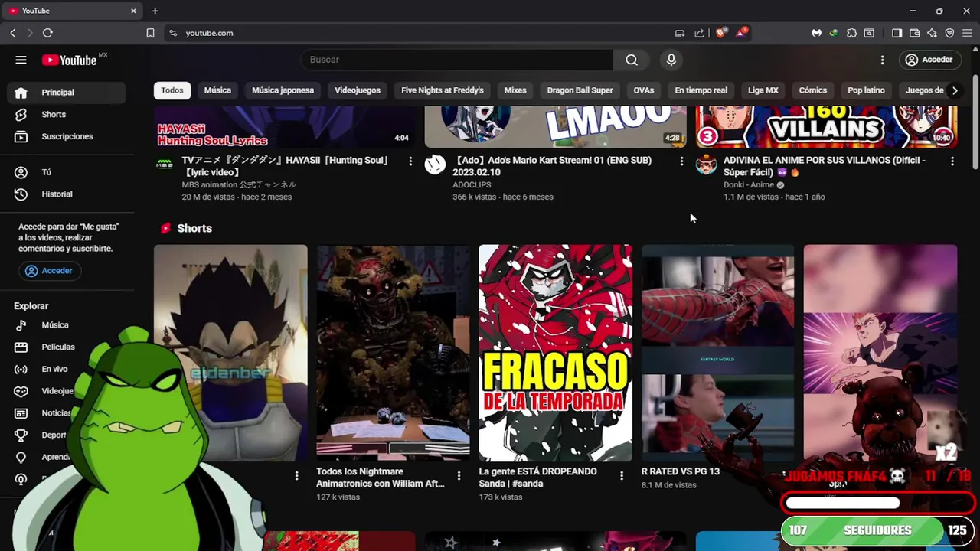Open the ADOCLIPS channel name link
980x551 pixels.
(472, 185)
